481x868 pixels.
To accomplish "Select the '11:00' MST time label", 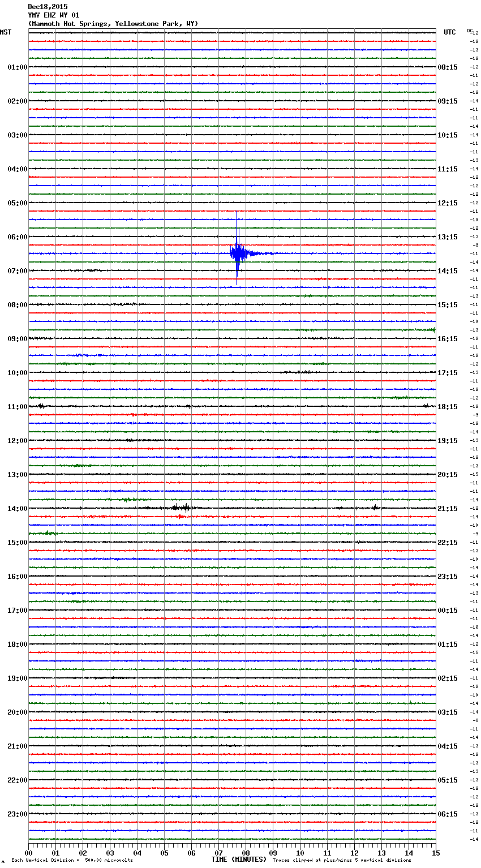I will pyautogui.click(x=18, y=407).
